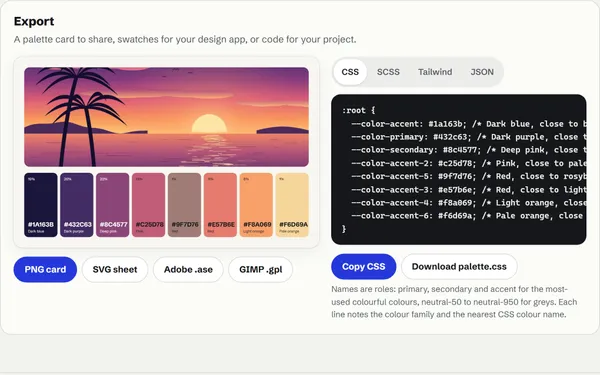Pick the #E57B6E red swatch
The height and width of the screenshot is (375, 600).
click(220, 205)
